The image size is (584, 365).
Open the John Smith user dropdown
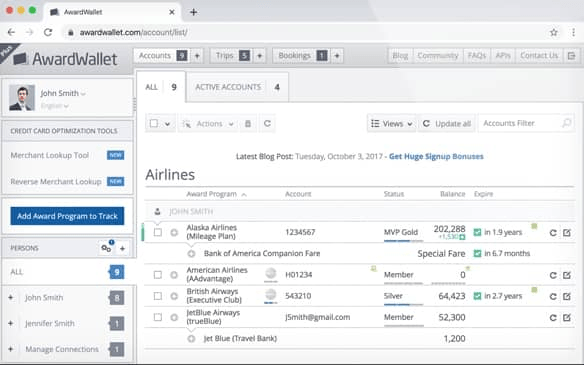click(x=63, y=93)
